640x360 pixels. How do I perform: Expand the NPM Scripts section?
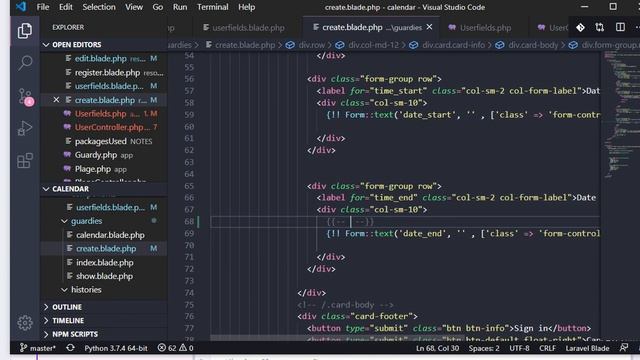click(104, 334)
